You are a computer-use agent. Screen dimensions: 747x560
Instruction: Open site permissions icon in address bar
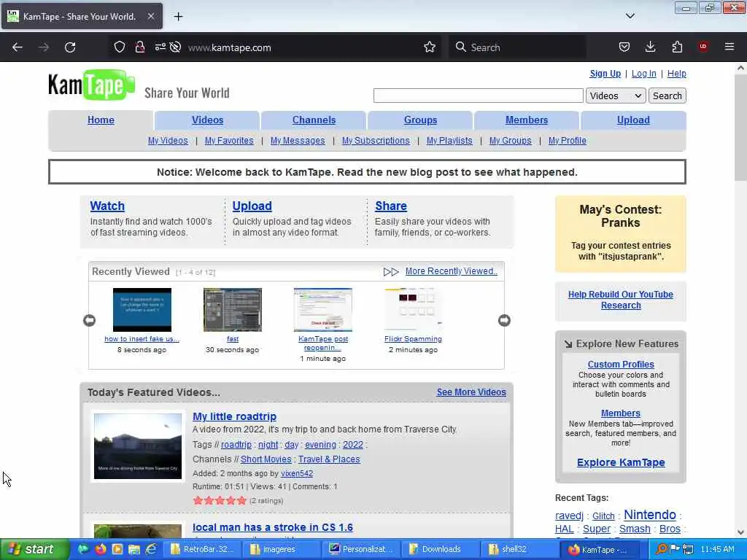[x=160, y=47]
